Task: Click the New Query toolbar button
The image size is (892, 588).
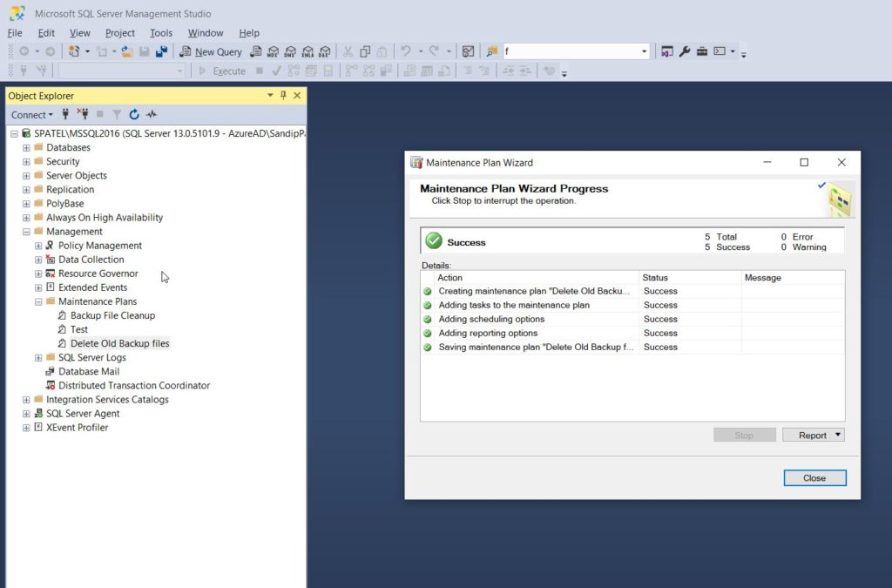Action: [211, 51]
